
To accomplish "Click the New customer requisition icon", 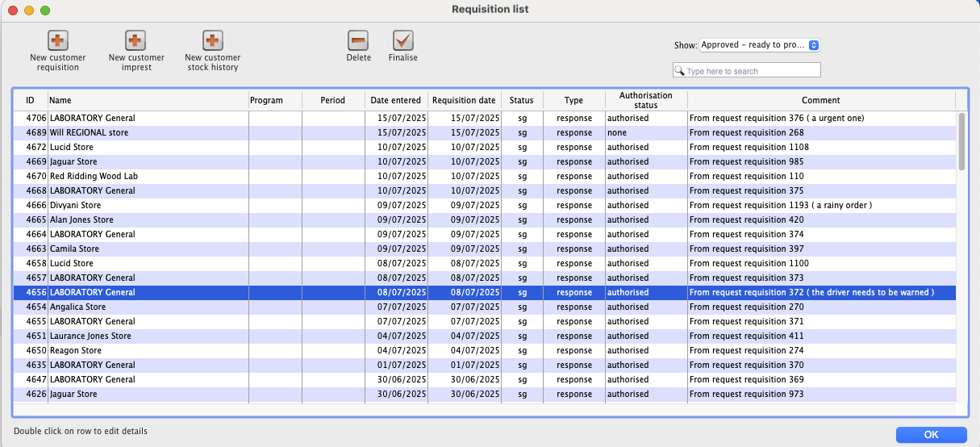I will [x=58, y=40].
